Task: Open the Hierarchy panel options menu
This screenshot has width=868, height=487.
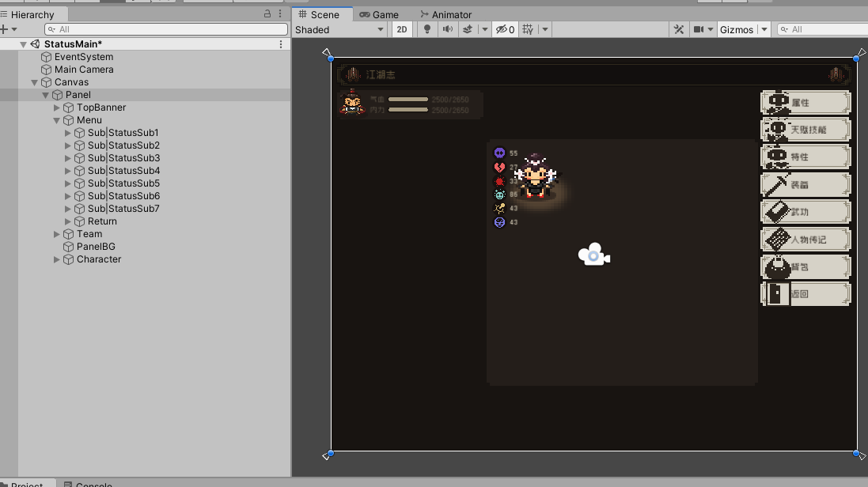Action: [x=280, y=14]
